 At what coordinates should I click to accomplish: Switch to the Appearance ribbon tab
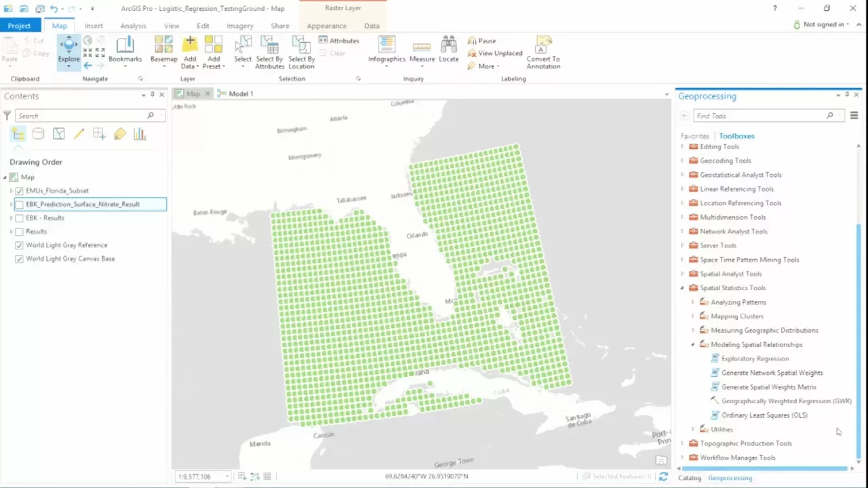(x=327, y=26)
